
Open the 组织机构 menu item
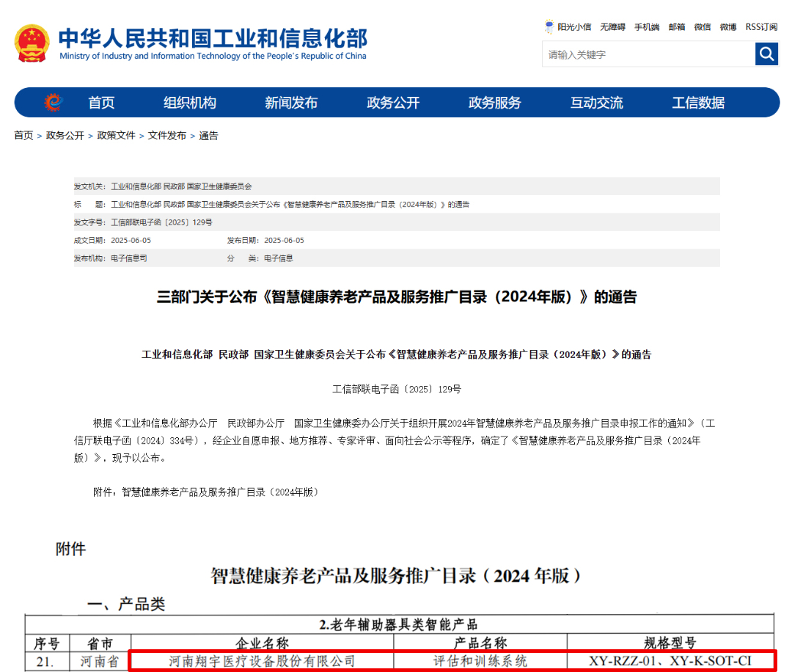point(190,103)
